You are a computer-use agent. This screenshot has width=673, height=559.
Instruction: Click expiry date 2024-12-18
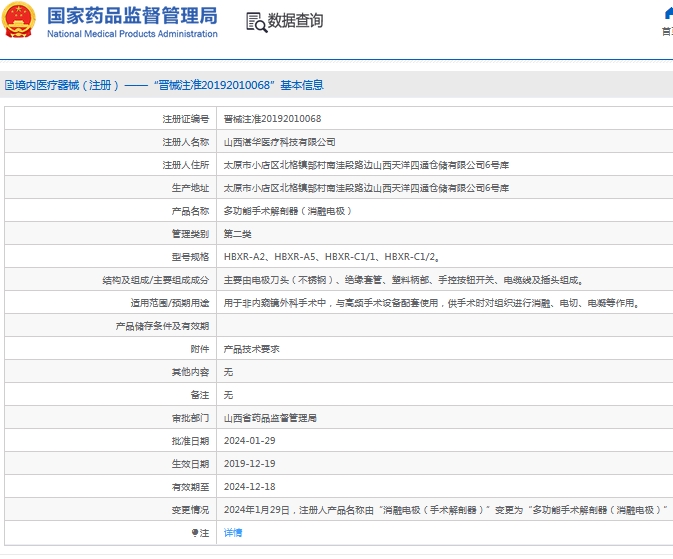click(249, 487)
